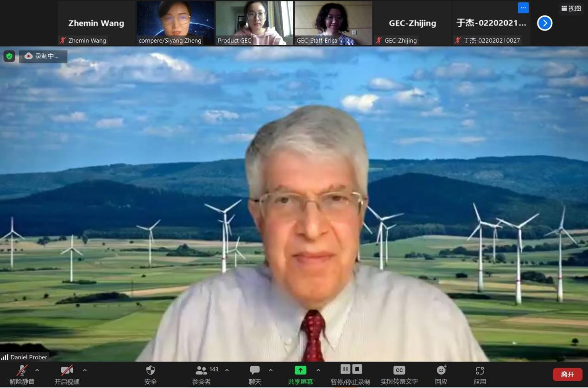The image size is (588, 388).
Task: Pause the recording in the bottom toolbar
Action: click(x=345, y=369)
